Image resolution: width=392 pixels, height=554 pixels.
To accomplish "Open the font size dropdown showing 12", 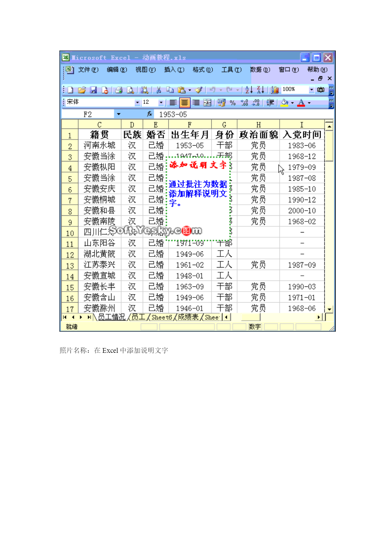I will pyautogui.click(x=161, y=102).
